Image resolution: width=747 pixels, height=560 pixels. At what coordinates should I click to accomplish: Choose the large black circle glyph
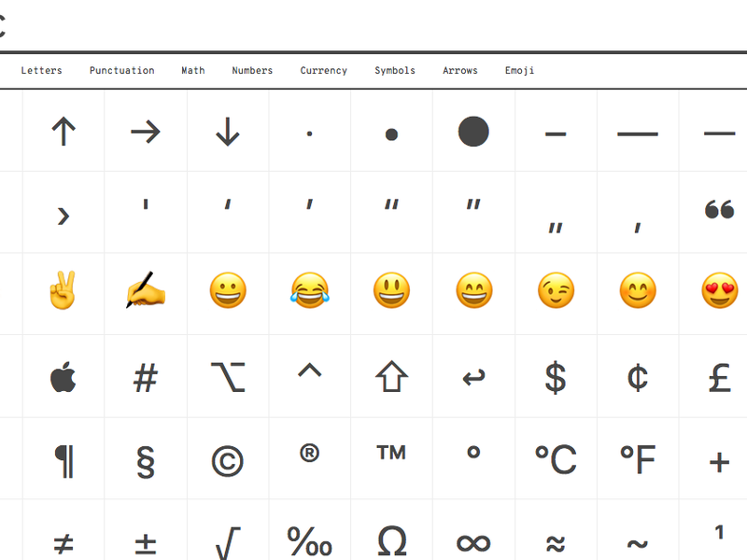coord(473,132)
